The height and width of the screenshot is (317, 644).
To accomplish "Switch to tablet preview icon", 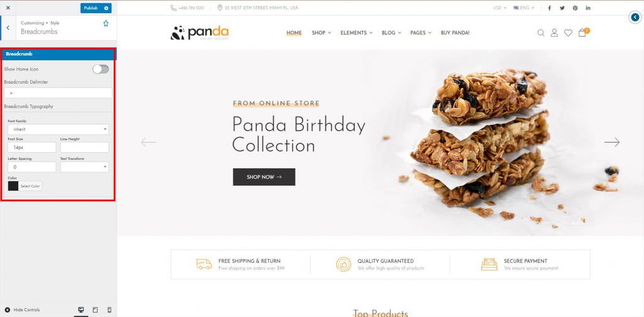I will [95, 310].
